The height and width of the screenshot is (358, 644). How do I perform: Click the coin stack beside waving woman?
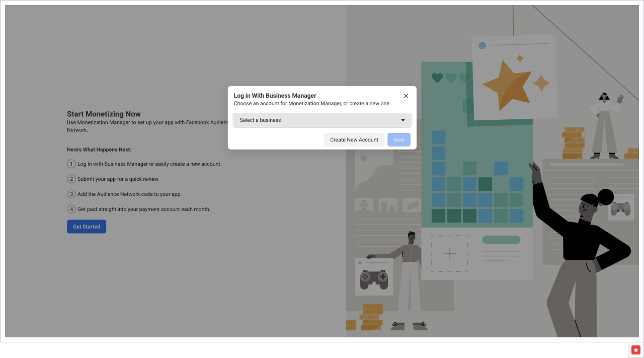click(x=573, y=143)
